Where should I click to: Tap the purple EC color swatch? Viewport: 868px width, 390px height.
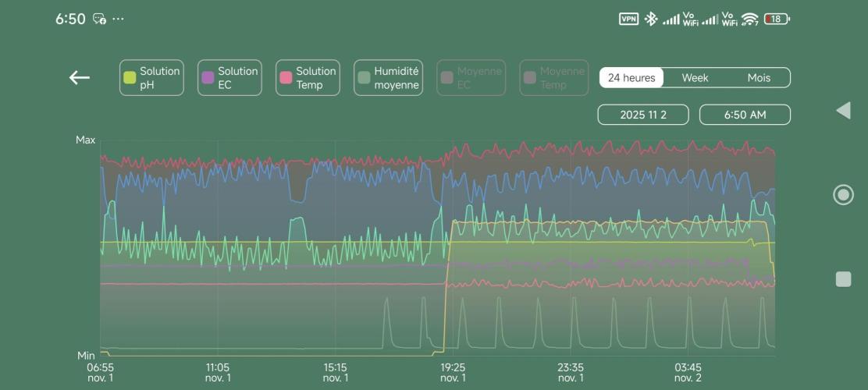click(208, 78)
